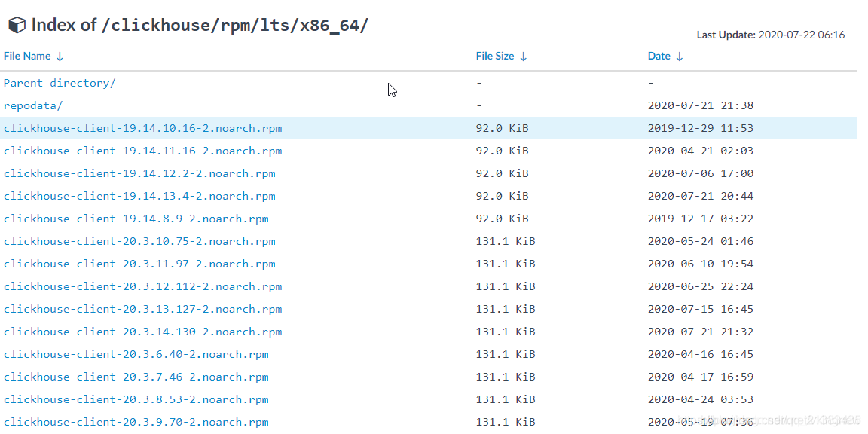Image resolution: width=868 pixels, height=434 pixels.
Task: Click date 2020-07-21 21:32
Action: (701, 332)
